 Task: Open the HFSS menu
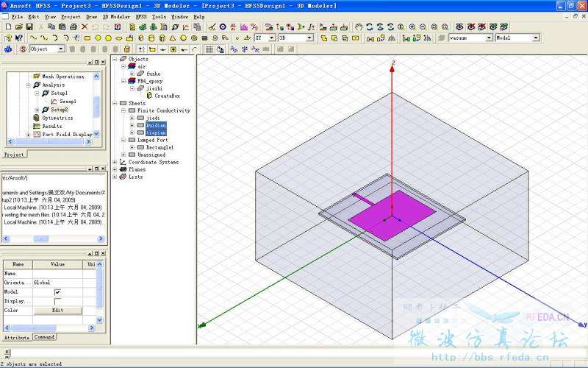click(x=141, y=16)
